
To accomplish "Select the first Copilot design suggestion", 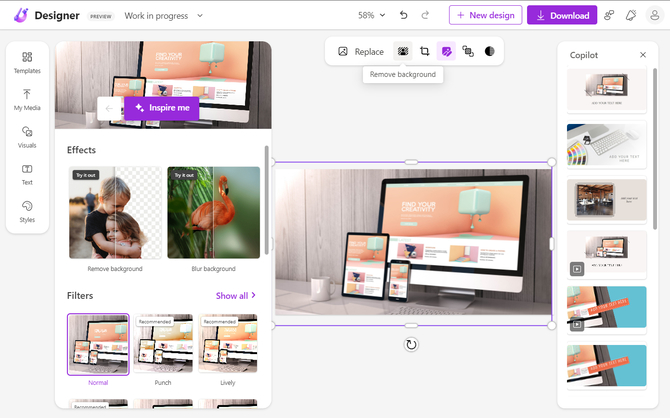I will [x=606, y=89].
